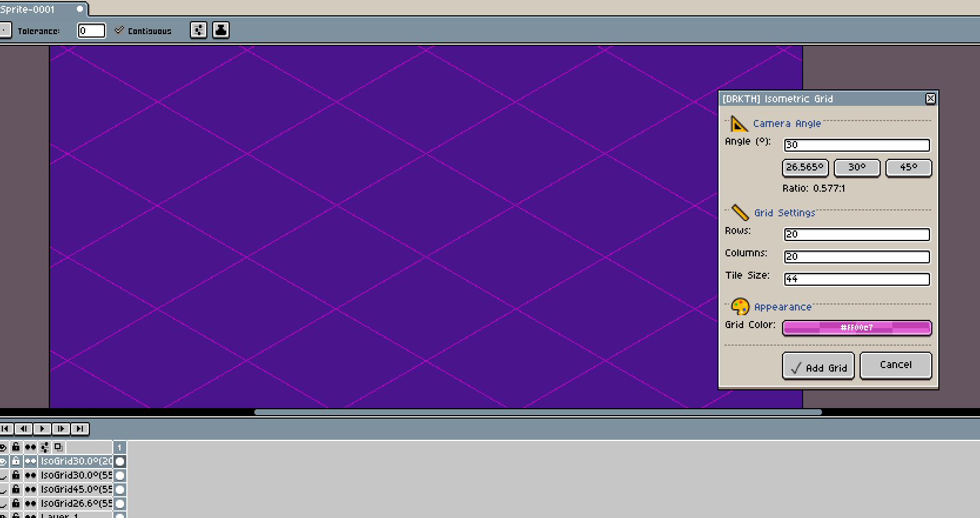Screen dimensions: 980x518
Task: Click the 'Ratio: 0.577:1' text
Action: tap(814, 188)
